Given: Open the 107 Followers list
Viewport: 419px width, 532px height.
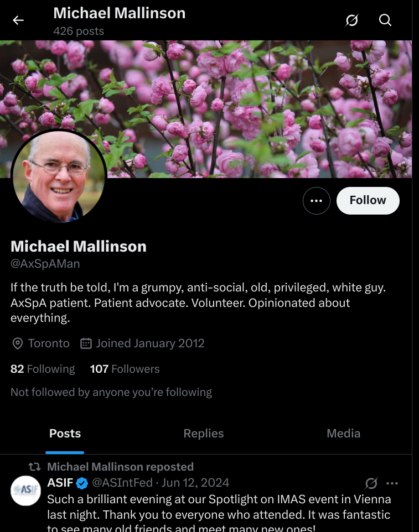Looking at the screenshot, I should click(x=125, y=369).
